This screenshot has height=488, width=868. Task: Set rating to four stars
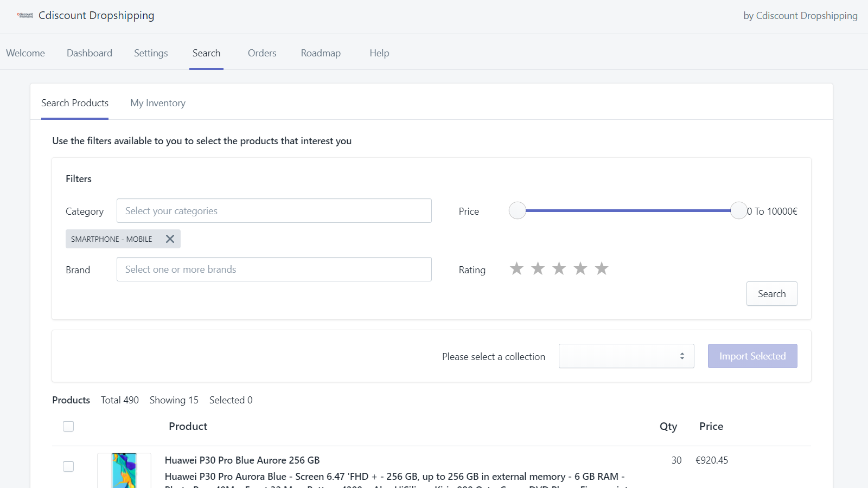pyautogui.click(x=580, y=268)
